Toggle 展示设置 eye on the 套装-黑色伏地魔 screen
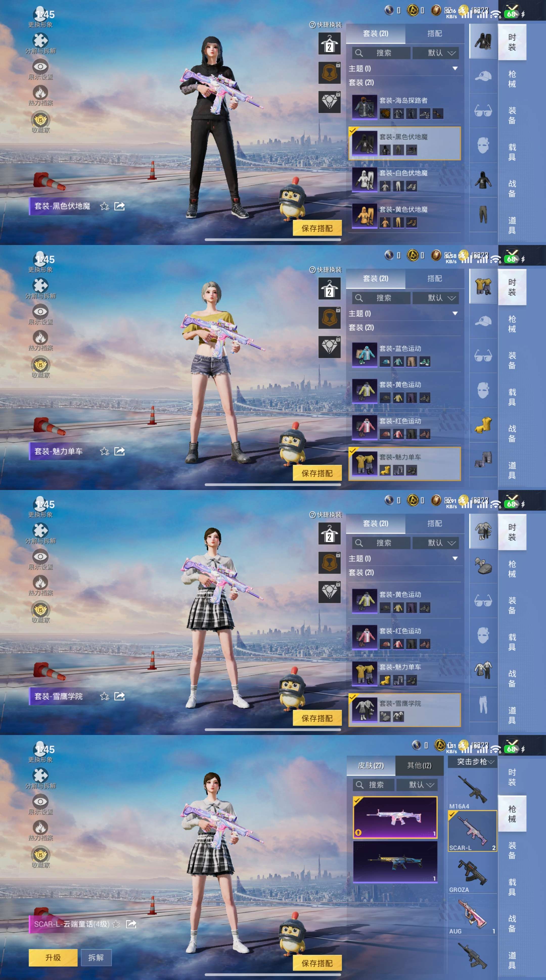Viewport: 546px width, 980px height. pyautogui.click(x=40, y=69)
